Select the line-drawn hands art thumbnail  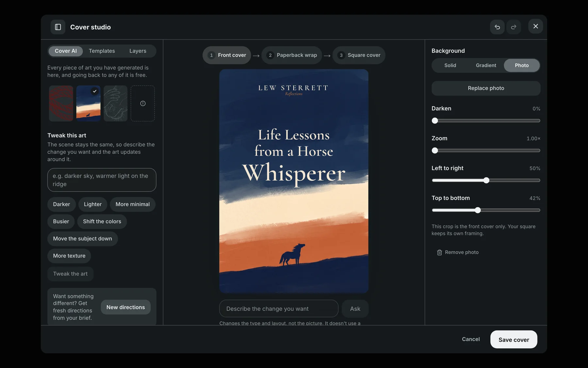pos(116,103)
